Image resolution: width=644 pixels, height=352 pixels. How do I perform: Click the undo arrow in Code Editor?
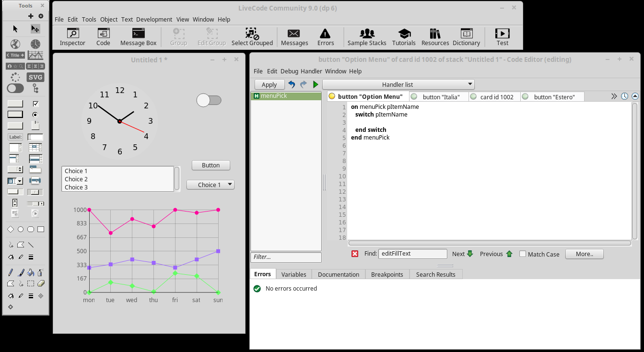coord(292,84)
